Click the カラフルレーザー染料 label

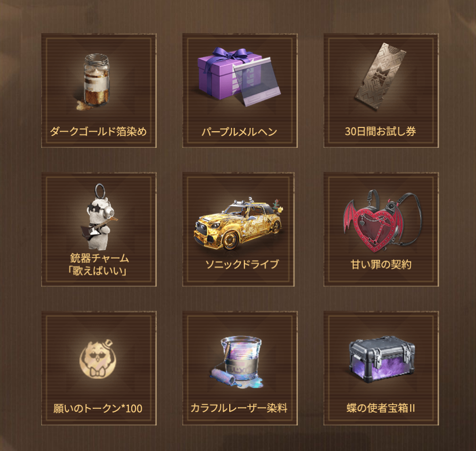tap(239, 408)
